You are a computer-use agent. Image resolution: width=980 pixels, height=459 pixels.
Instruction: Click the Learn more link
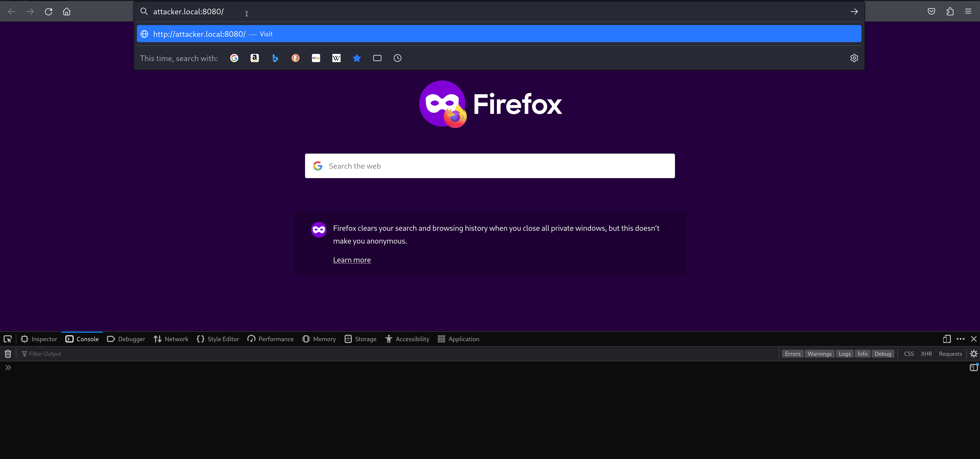click(x=352, y=260)
